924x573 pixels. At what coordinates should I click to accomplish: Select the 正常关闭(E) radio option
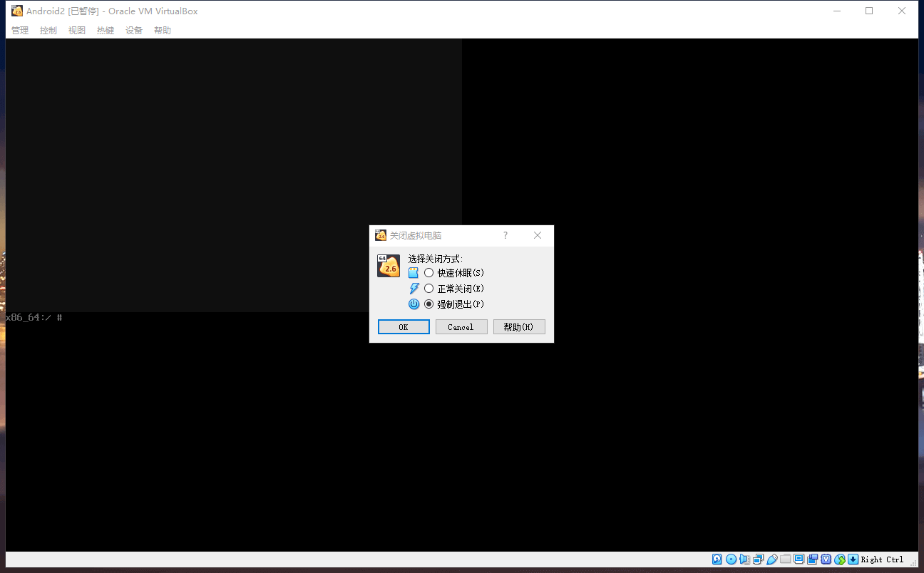(x=429, y=289)
